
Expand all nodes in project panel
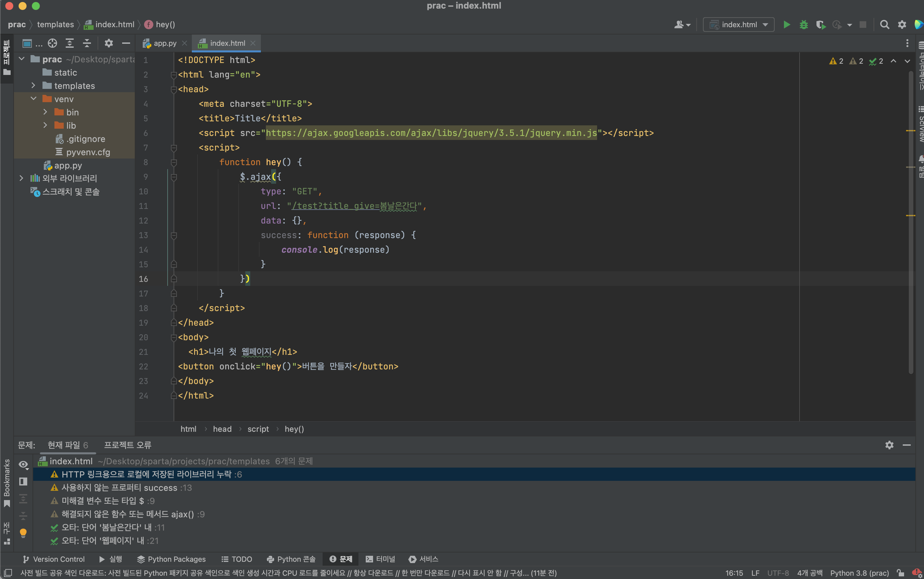(69, 43)
